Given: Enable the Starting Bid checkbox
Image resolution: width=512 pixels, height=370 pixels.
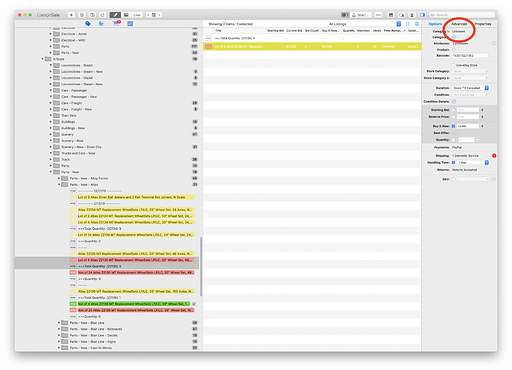Looking at the screenshot, I should (x=453, y=110).
